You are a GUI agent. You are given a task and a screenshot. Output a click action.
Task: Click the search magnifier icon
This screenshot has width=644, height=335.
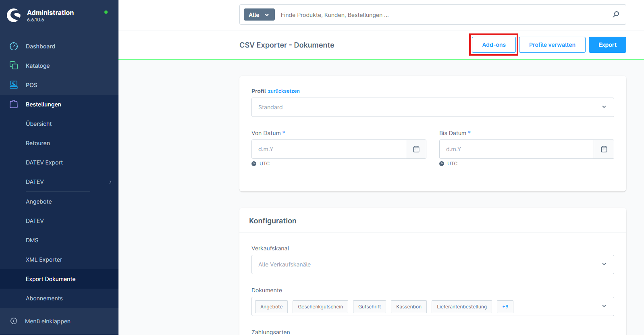click(x=616, y=15)
